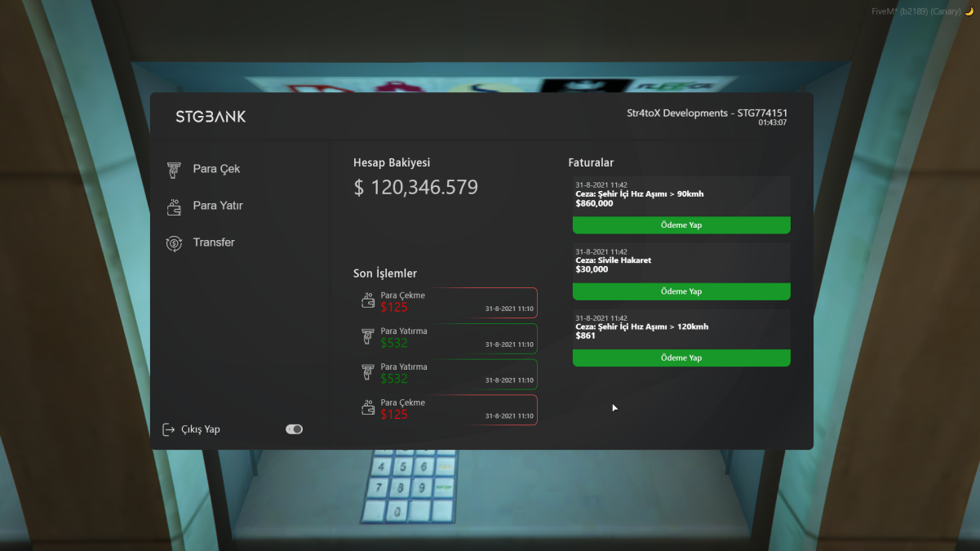Click the circular dollar icon beside Transfer

(174, 242)
